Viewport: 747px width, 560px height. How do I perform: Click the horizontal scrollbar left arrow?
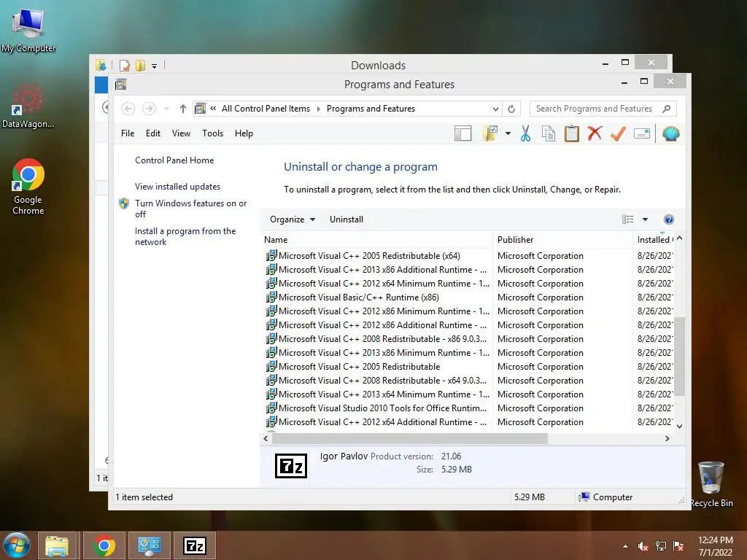coord(266,438)
